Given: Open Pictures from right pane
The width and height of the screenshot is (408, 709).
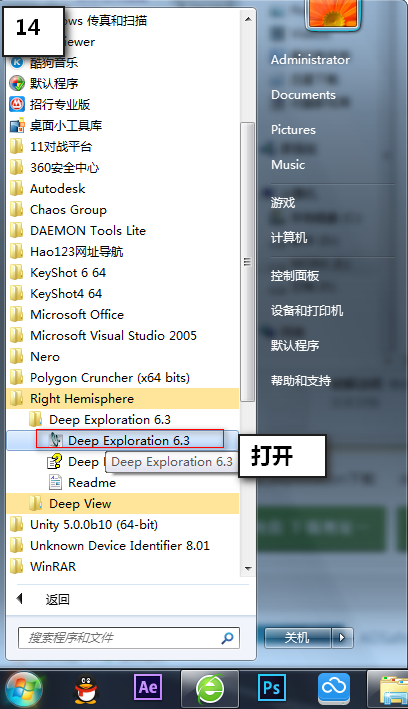Looking at the screenshot, I should coord(293,129).
